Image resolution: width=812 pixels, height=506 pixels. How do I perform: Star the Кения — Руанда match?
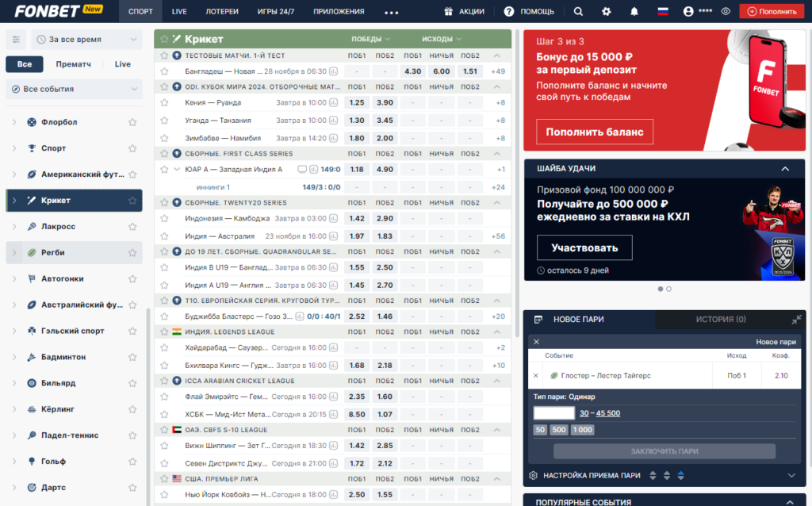point(164,102)
